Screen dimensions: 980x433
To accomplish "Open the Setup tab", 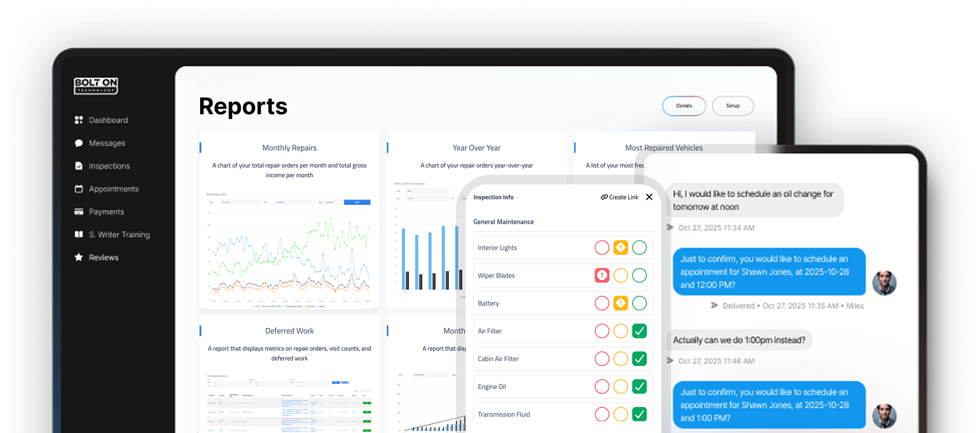I will pos(733,106).
